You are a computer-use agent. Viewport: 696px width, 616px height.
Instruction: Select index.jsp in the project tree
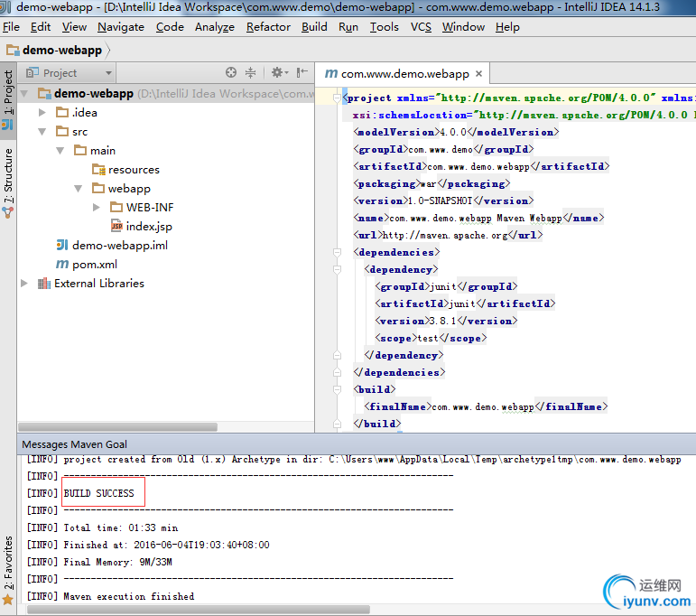click(x=149, y=227)
